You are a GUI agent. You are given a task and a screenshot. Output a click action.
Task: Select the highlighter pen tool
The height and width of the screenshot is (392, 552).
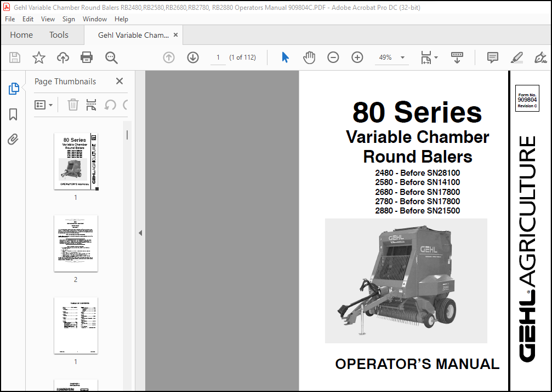coord(516,57)
